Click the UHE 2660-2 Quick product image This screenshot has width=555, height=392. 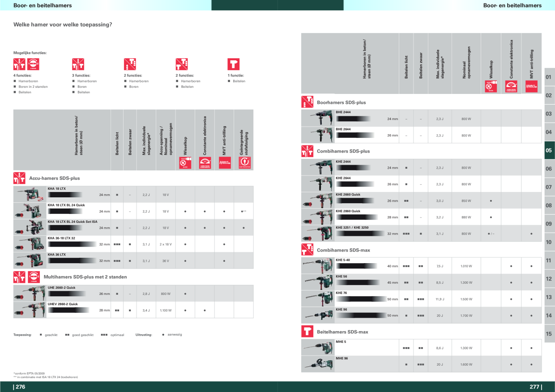click(x=30, y=293)
